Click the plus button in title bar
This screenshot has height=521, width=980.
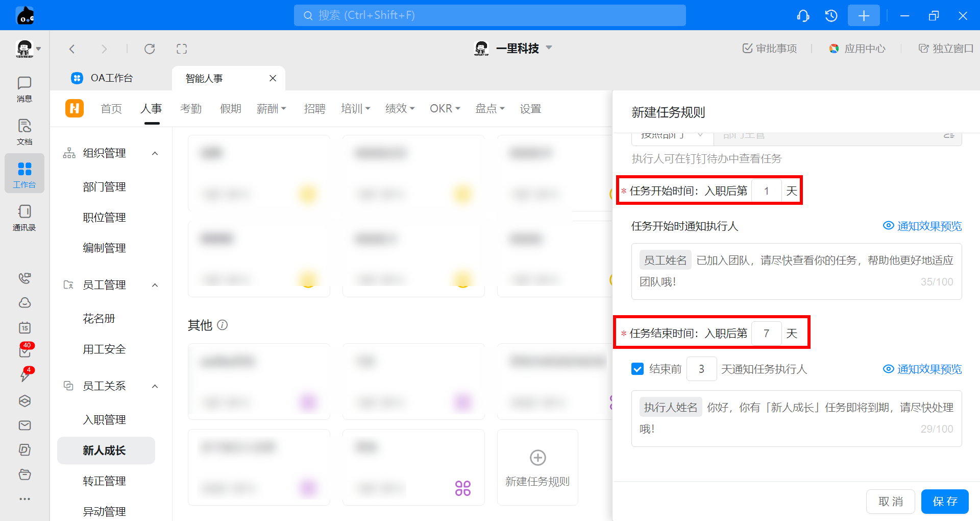pos(864,16)
